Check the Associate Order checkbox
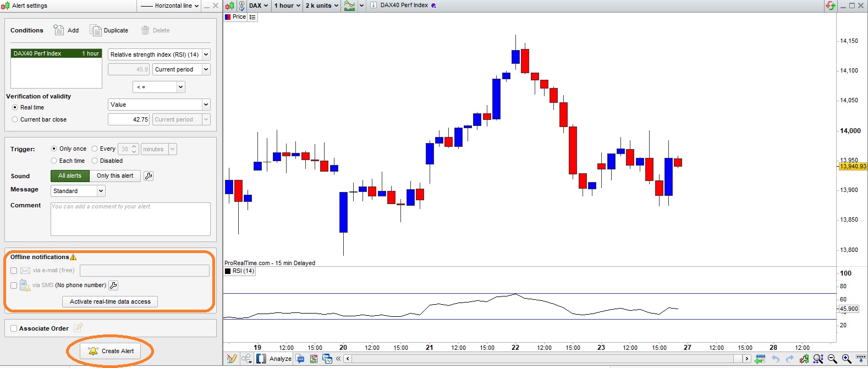Screen dimensions: 868x368 click(x=14, y=328)
